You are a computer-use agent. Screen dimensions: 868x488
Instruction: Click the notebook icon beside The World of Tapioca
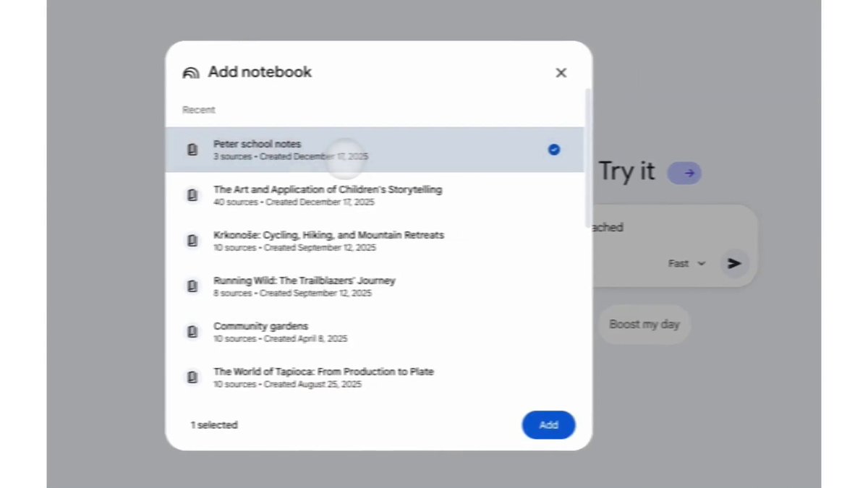[192, 377]
